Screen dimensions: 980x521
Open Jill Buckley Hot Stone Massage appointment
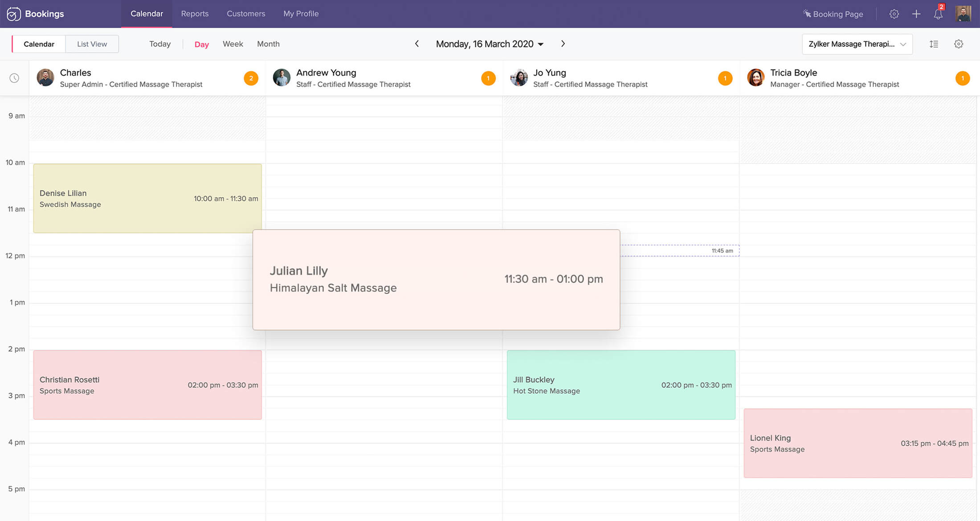[621, 385]
